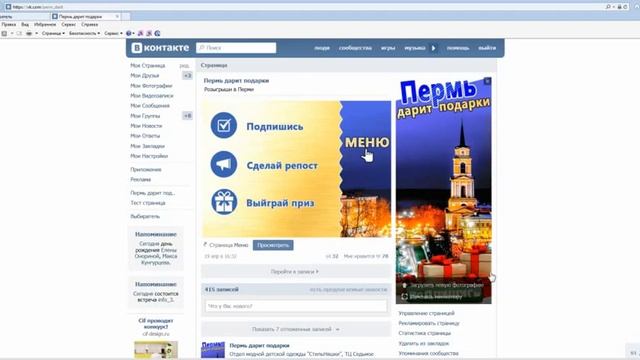Screen dimensions: 640x360
Task: Open Мои Новости in left sidebar
Action: pyautogui.click(x=146, y=126)
